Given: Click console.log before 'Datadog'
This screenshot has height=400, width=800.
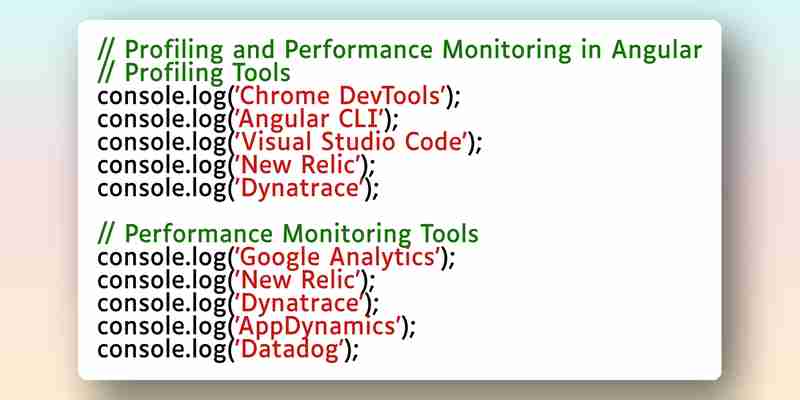Looking at the screenshot, I should tap(162, 351).
